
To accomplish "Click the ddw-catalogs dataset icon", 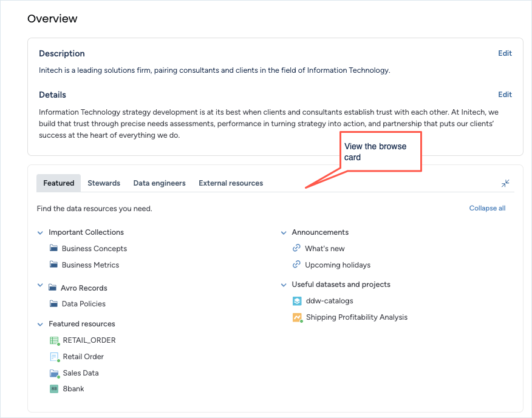I will pyautogui.click(x=297, y=301).
